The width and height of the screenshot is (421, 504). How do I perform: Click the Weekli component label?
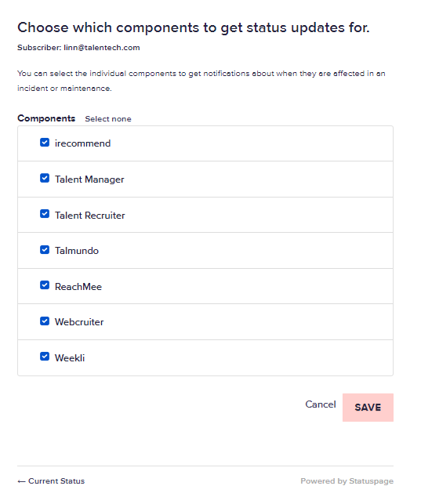click(x=70, y=358)
